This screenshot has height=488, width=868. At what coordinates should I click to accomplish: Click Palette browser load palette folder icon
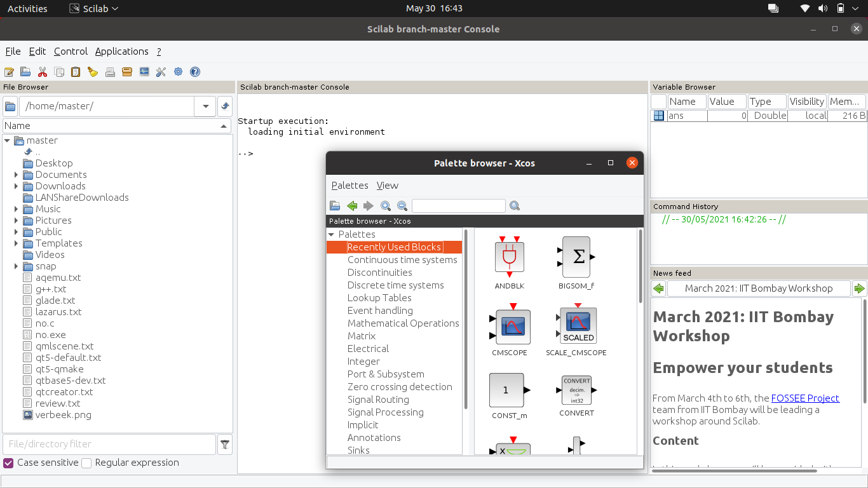click(x=335, y=206)
